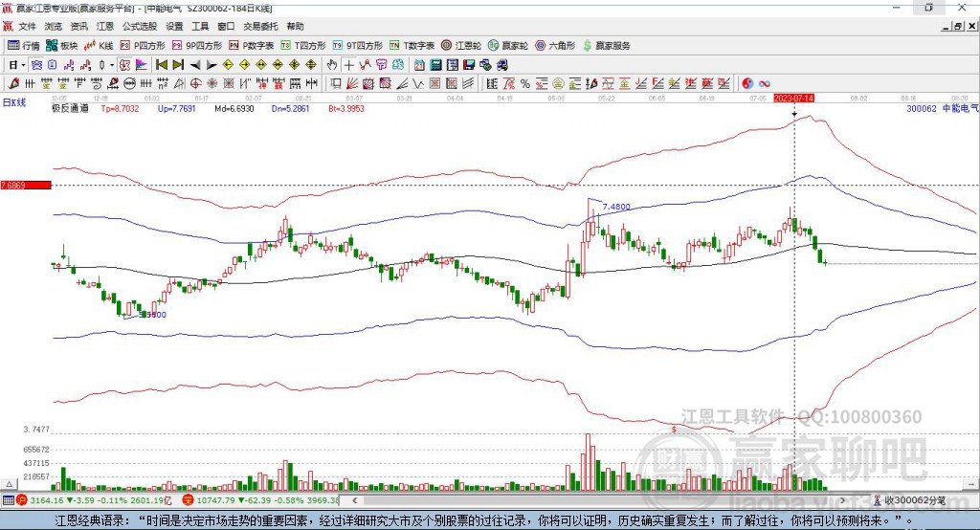Click the red-blue yin-yang icon
The image size is (980, 530).
747,83
